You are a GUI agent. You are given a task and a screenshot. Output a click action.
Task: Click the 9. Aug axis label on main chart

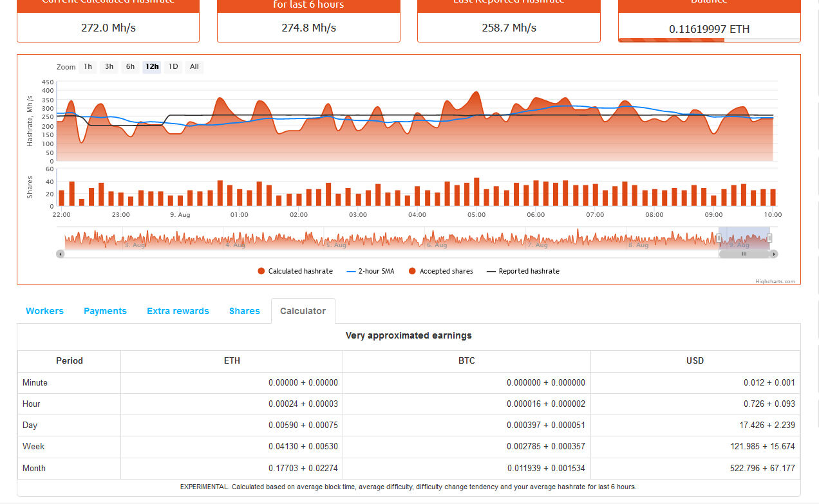180,215
